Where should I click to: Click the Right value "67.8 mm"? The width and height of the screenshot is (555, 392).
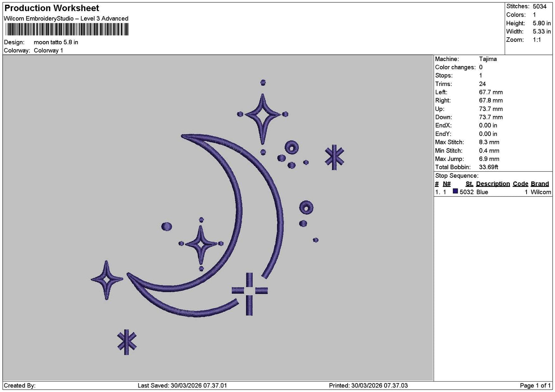pyautogui.click(x=491, y=101)
